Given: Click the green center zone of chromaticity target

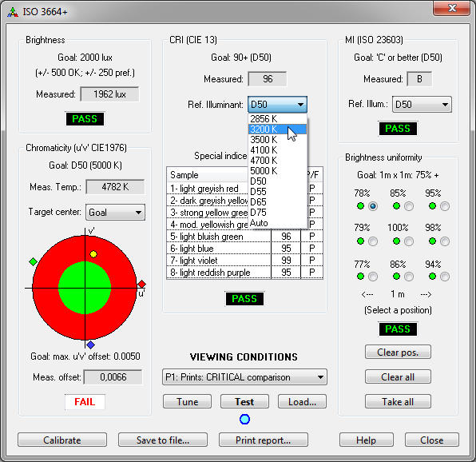Looking at the screenshot, I should tap(85, 288).
